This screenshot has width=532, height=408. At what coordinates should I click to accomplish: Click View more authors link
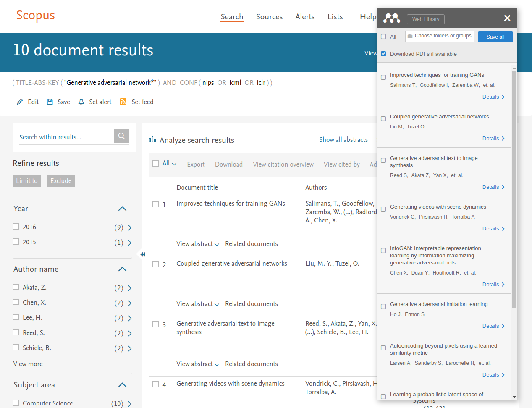[28, 364]
